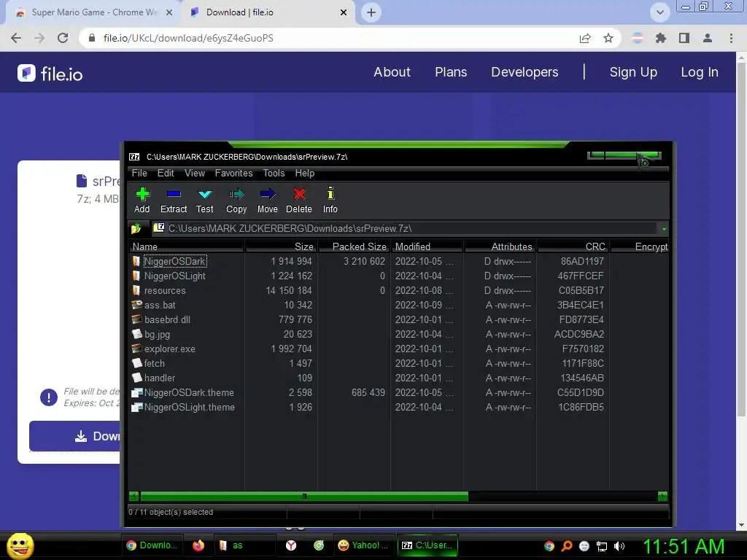
Task: Go up one folder level in 7-Zip
Action: click(136, 228)
